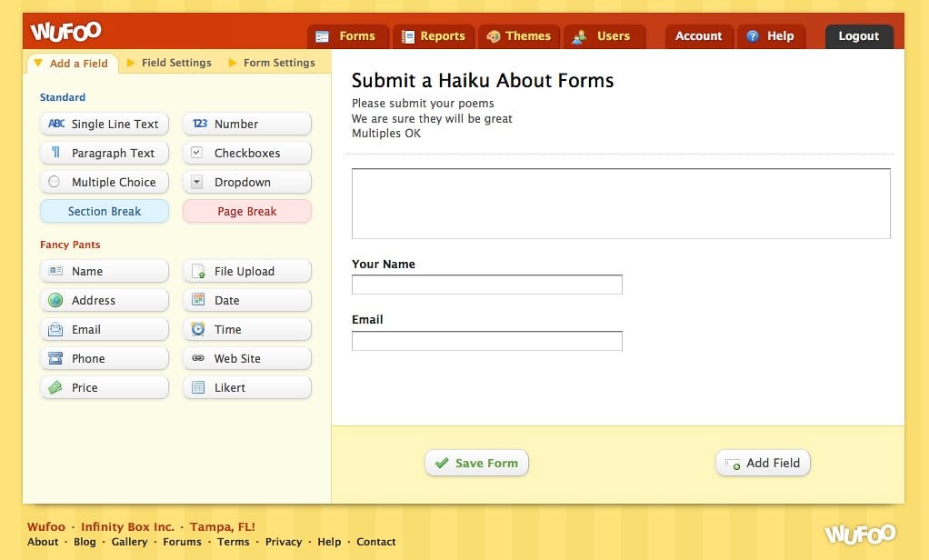The width and height of the screenshot is (929, 560).
Task: Insert a Date field
Action: click(247, 301)
